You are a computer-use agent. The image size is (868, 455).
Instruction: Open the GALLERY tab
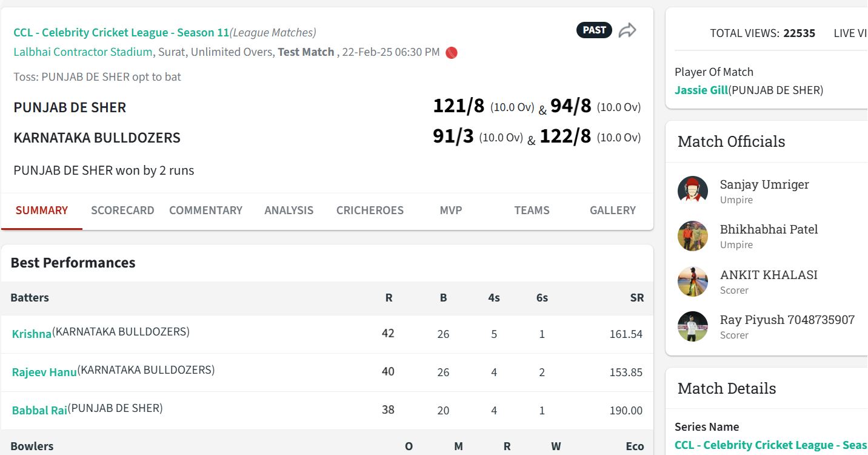point(612,210)
